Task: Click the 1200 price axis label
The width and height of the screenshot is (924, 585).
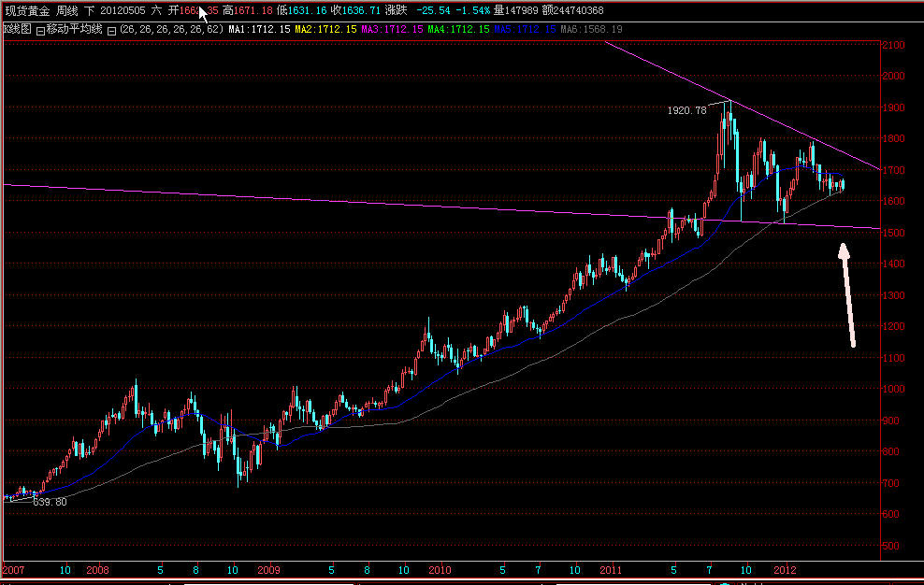Action: coord(893,326)
